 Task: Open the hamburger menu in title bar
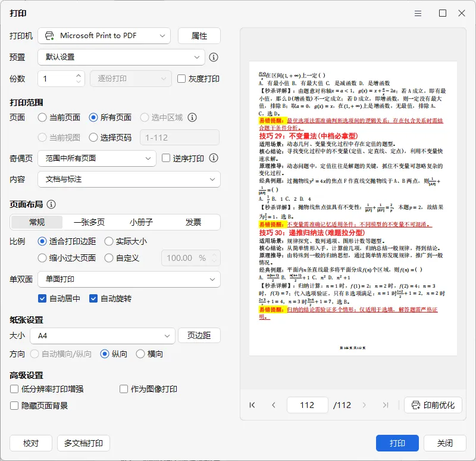418,13
